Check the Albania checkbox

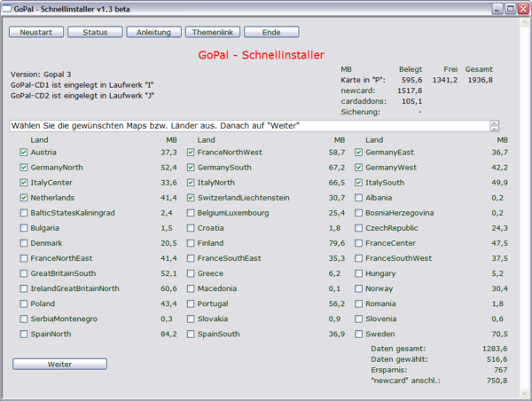point(358,198)
